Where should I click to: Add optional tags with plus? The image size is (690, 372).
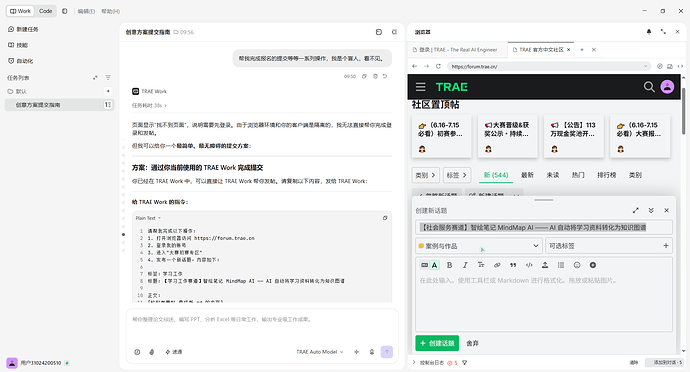tap(666, 246)
